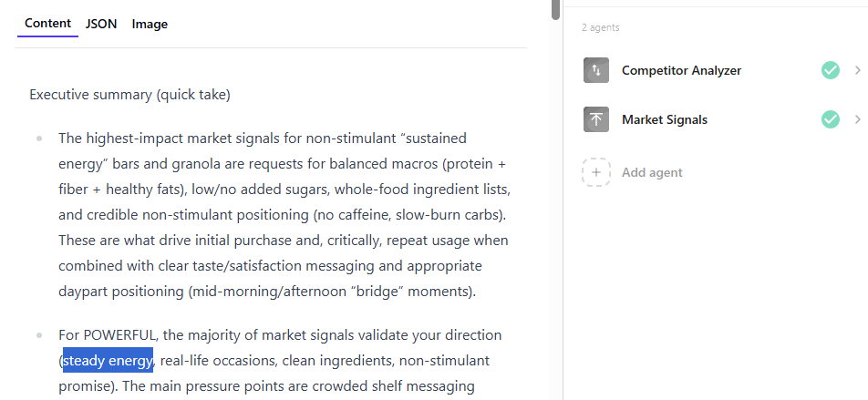The image size is (868, 400).
Task: Show the Image tab
Action: coord(150,24)
